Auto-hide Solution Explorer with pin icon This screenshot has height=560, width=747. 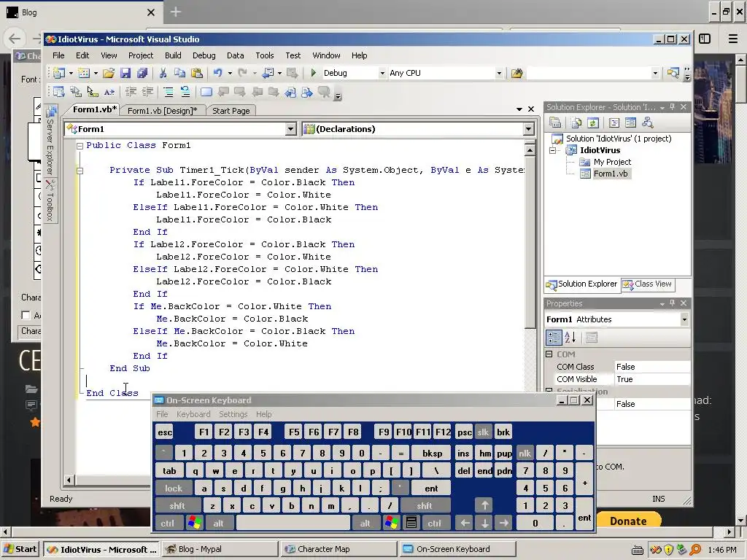[672, 107]
